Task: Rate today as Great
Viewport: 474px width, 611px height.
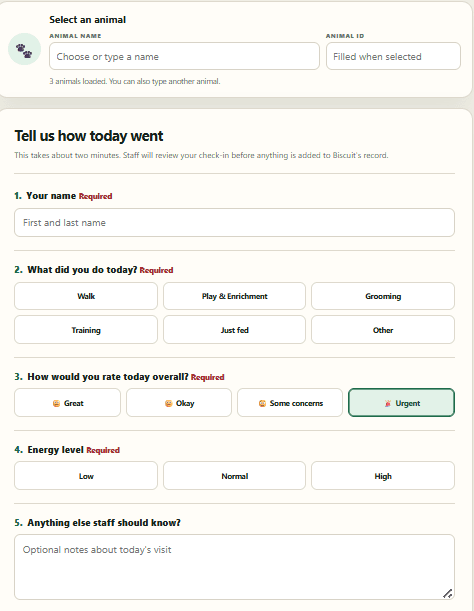Action: [67, 403]
